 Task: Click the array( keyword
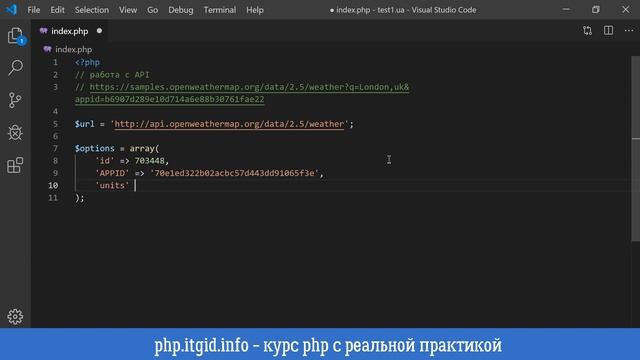click(144, 148)
